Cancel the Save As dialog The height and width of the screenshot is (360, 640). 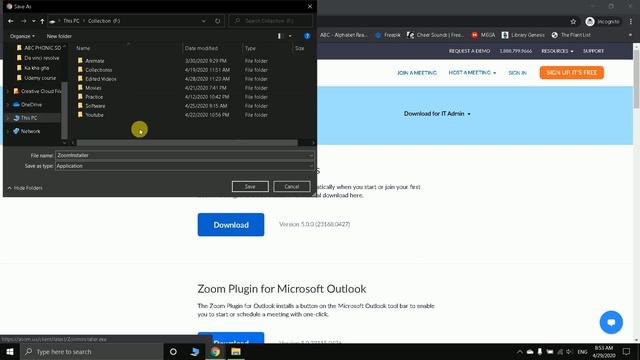click(291, 187)
